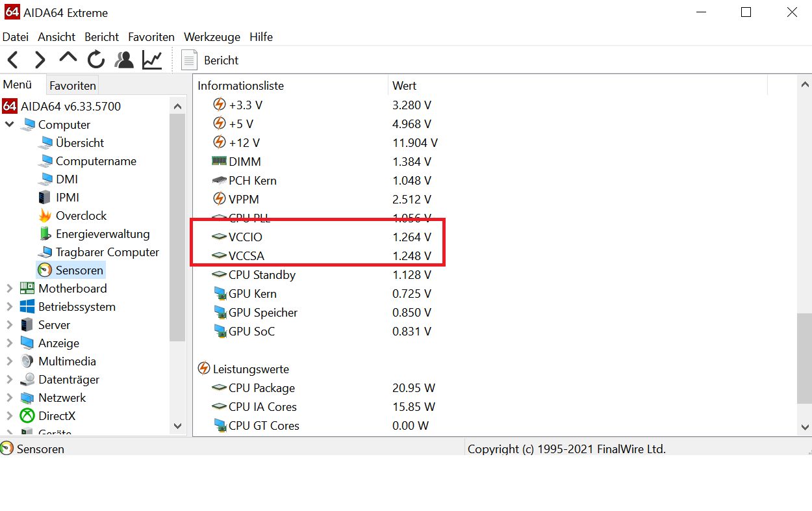Expand the DirectX tree node
Screen dimensions: 812x511
[x=10, y=415]
